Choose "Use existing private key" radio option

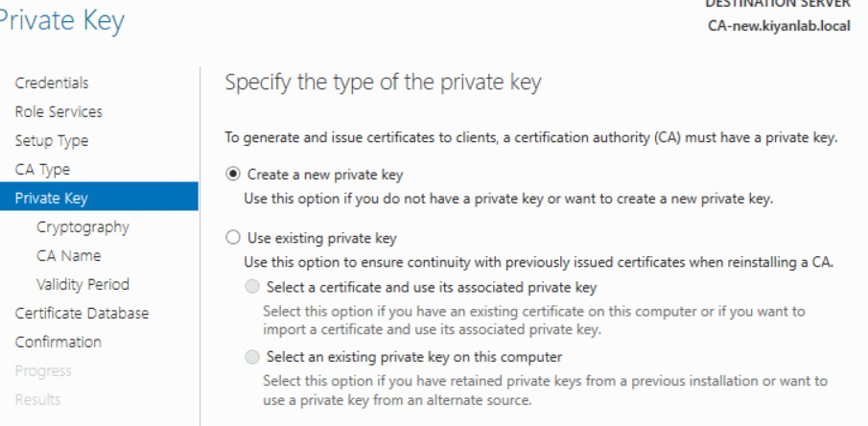[232, 238]
